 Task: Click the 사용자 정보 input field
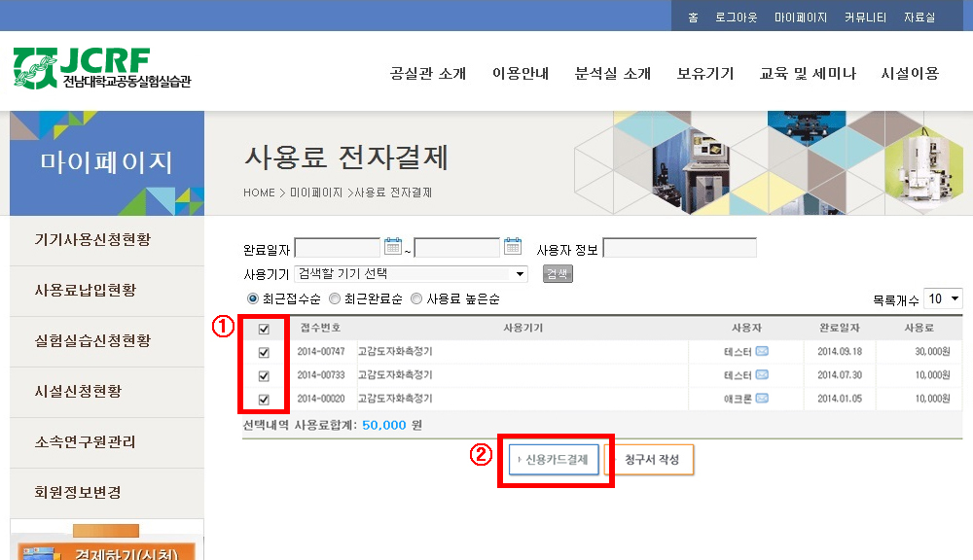point(679,248)
